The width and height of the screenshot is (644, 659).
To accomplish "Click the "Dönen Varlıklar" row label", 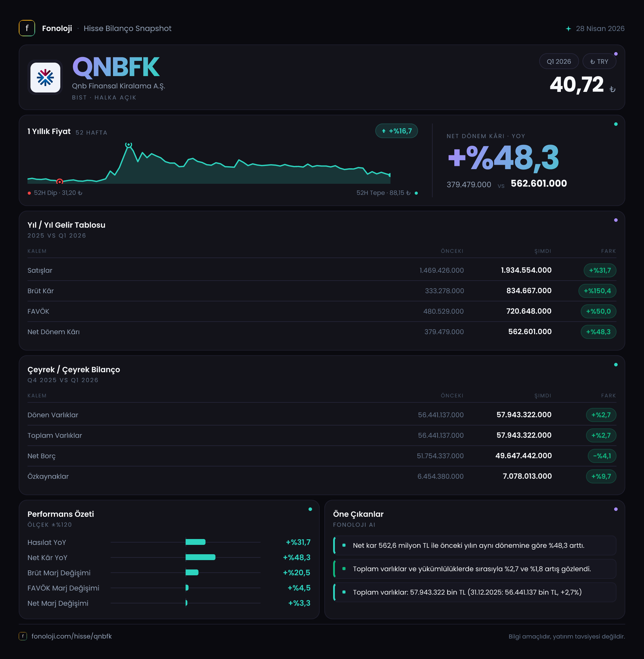I will click(53, 415).
